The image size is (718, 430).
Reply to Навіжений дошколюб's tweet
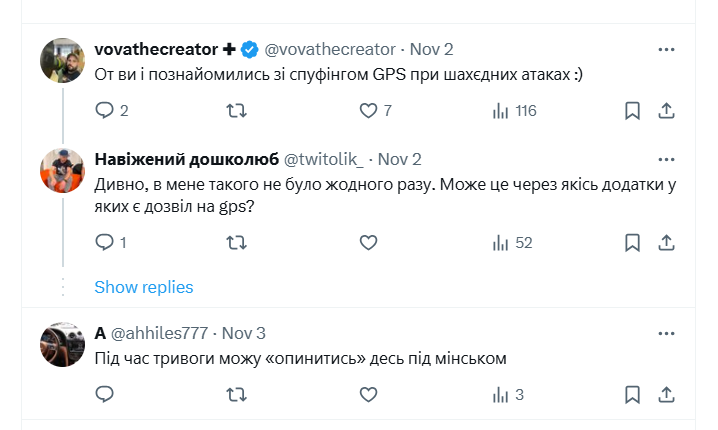tap(105, 242)
